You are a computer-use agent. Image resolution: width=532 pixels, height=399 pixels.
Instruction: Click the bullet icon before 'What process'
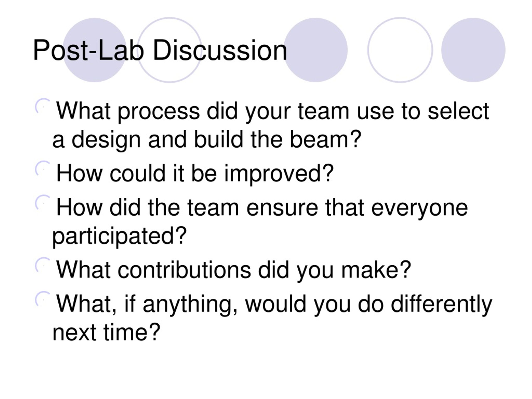point(43,106)
